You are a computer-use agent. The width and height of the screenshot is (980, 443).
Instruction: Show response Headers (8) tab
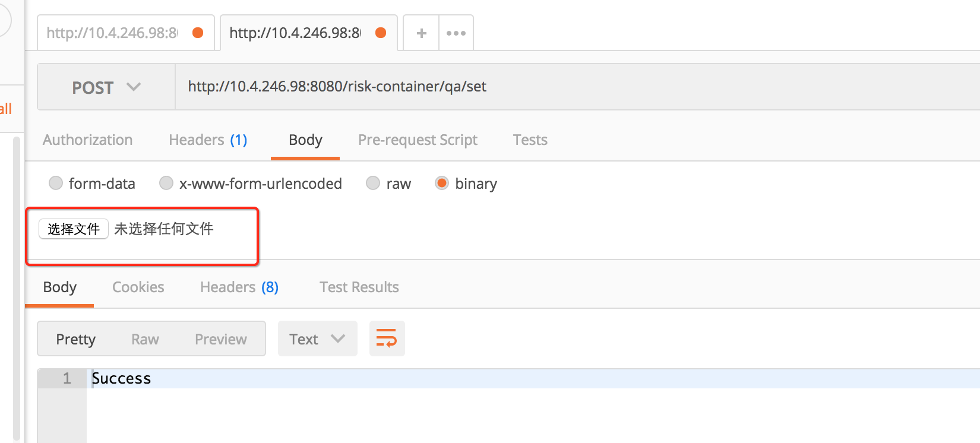click(239, 287)
